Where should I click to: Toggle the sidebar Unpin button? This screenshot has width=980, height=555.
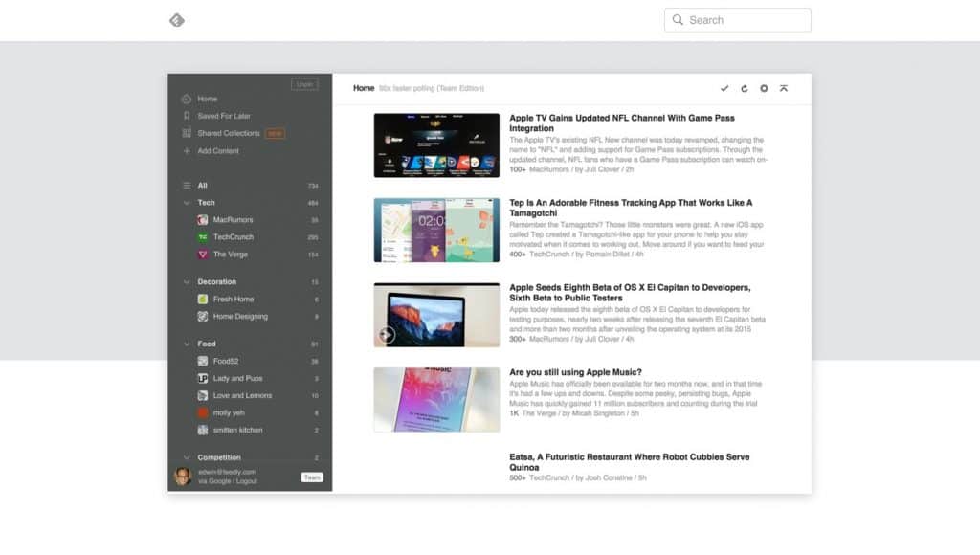click(304, 84)
